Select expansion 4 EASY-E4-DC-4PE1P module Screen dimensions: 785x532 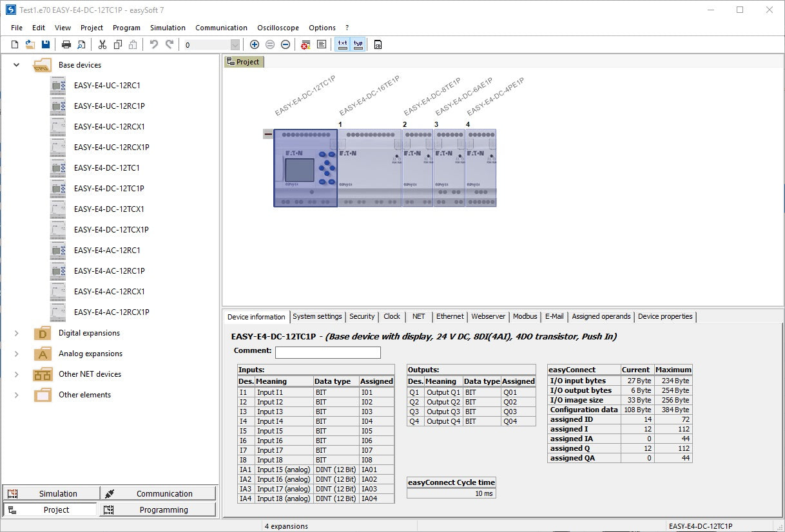[x=481, y=168]
